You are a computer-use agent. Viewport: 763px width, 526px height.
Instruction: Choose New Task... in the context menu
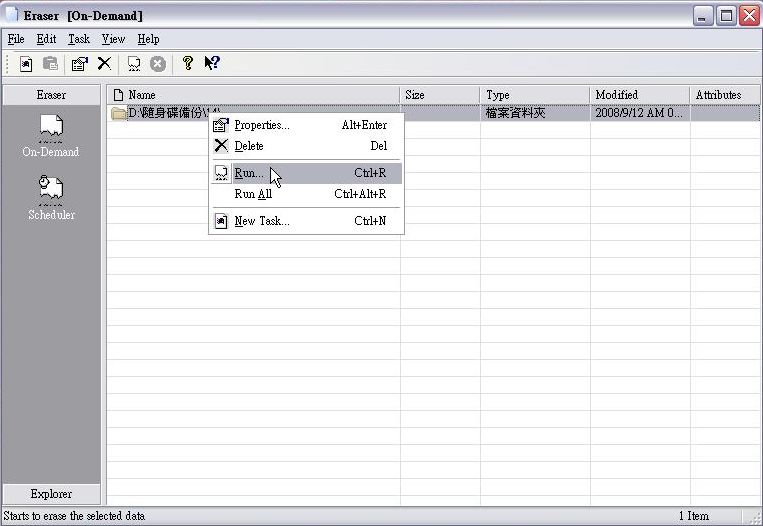[307, 221]
